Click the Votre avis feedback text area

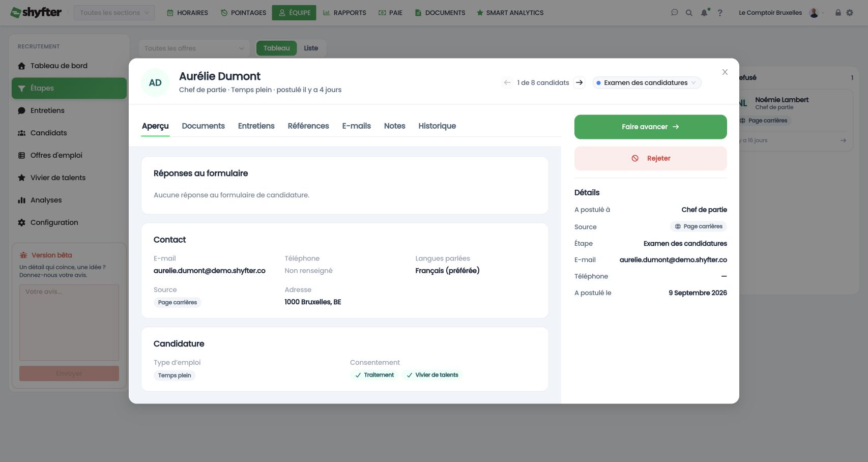pos(69,323)
